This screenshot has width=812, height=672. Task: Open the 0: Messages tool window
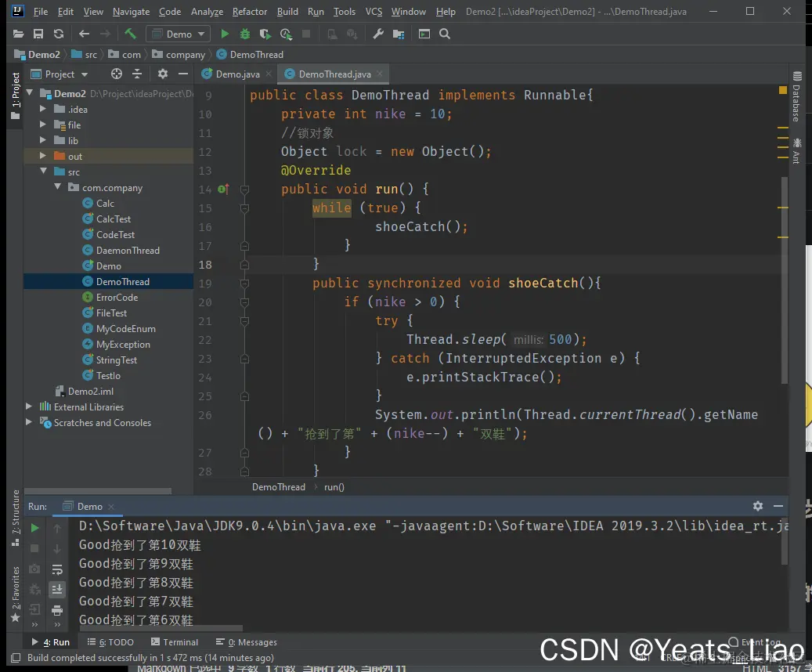pos(247,642)
